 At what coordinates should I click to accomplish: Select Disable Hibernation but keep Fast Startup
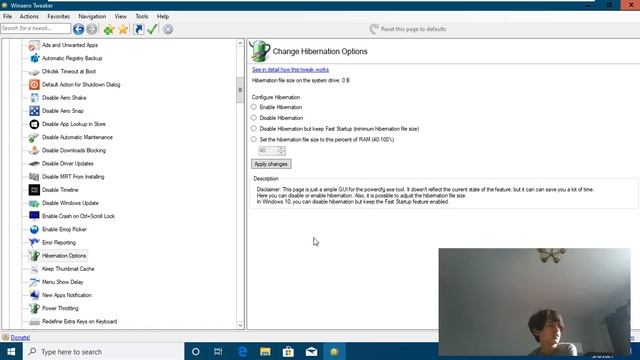(254, 129)
